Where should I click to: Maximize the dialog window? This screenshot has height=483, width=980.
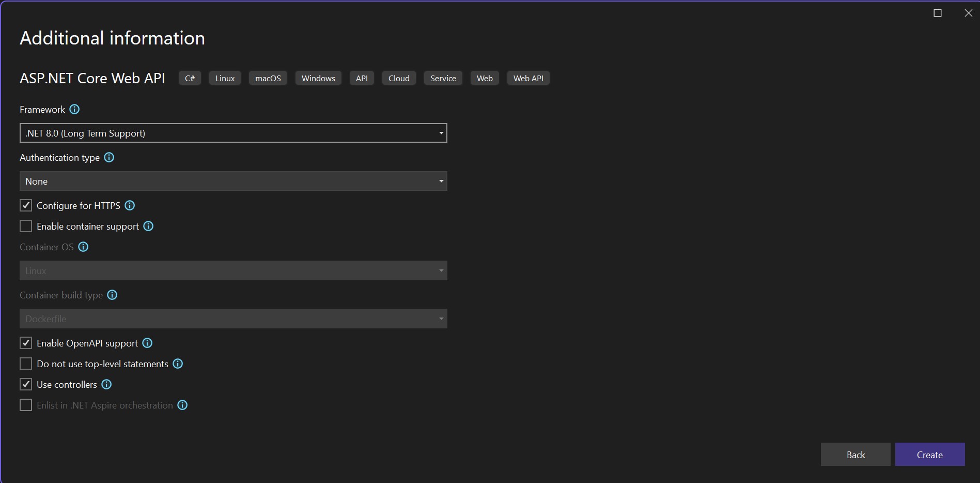click(938, 13)
